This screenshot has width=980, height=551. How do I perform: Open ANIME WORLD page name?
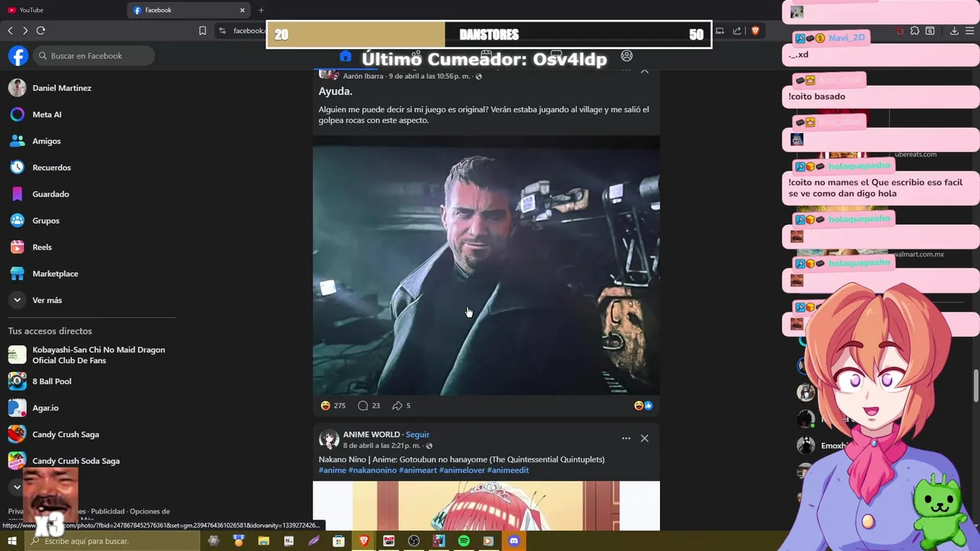point(371,435)
